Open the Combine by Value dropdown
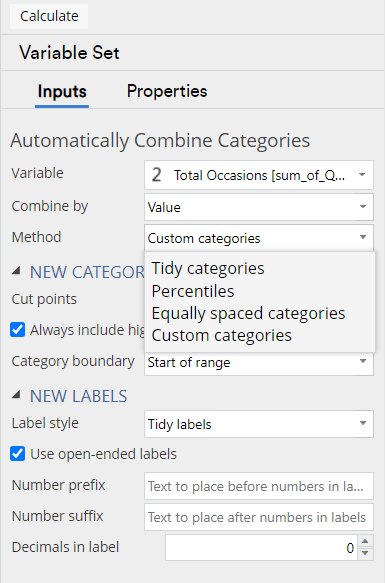385x583 pixels. 259,207
